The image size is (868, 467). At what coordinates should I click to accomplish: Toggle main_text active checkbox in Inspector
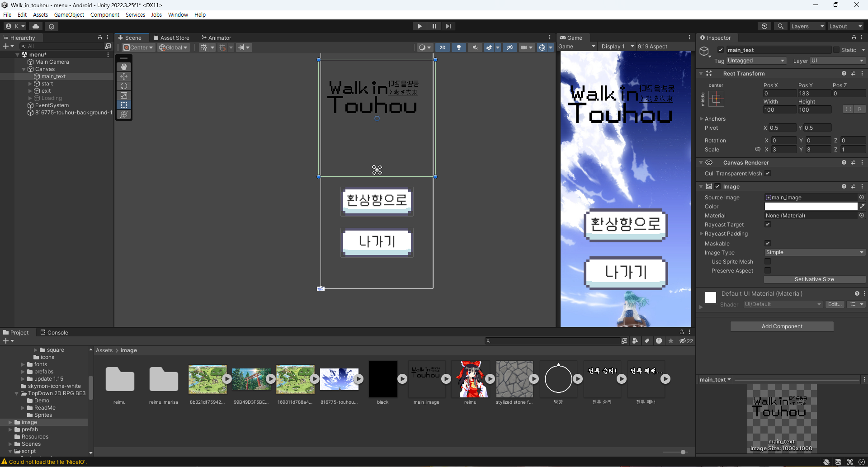721,50
